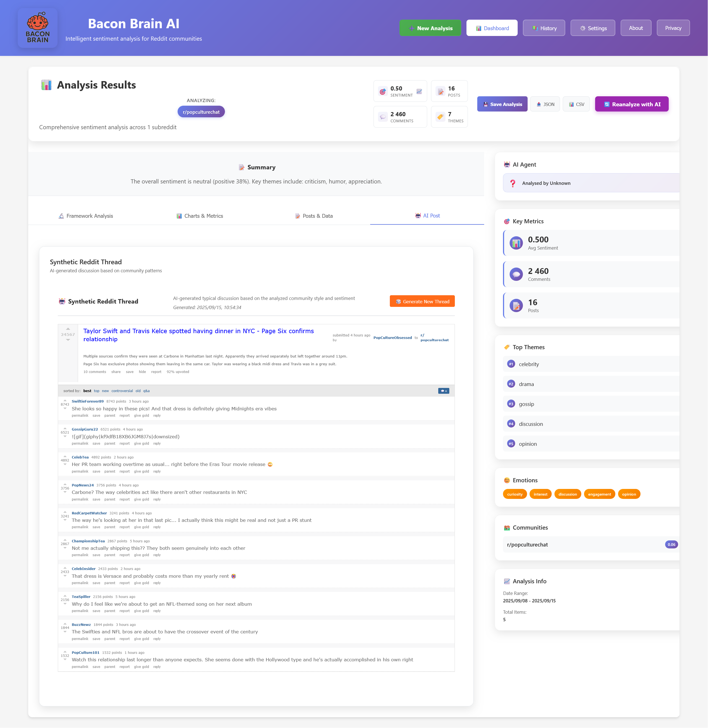Click the sentiment trend chart icon
708x728 pixels.
click(x=419, y=92)
